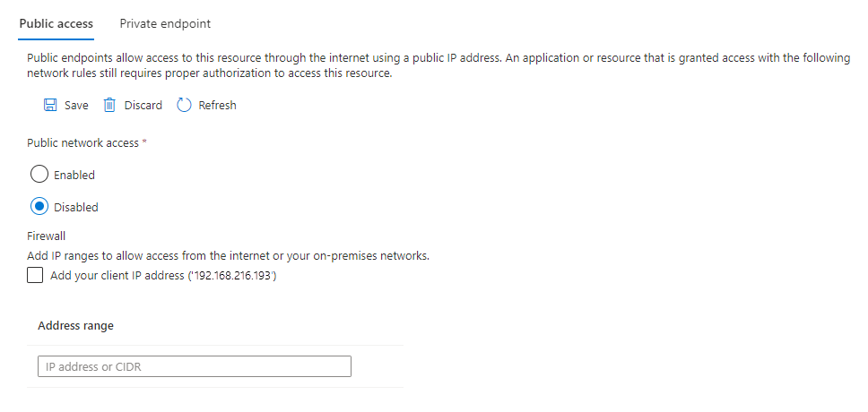Viewport: 868px width, 412px height.
Task: Switch to the Public access tab
Action: coord(56,23)
